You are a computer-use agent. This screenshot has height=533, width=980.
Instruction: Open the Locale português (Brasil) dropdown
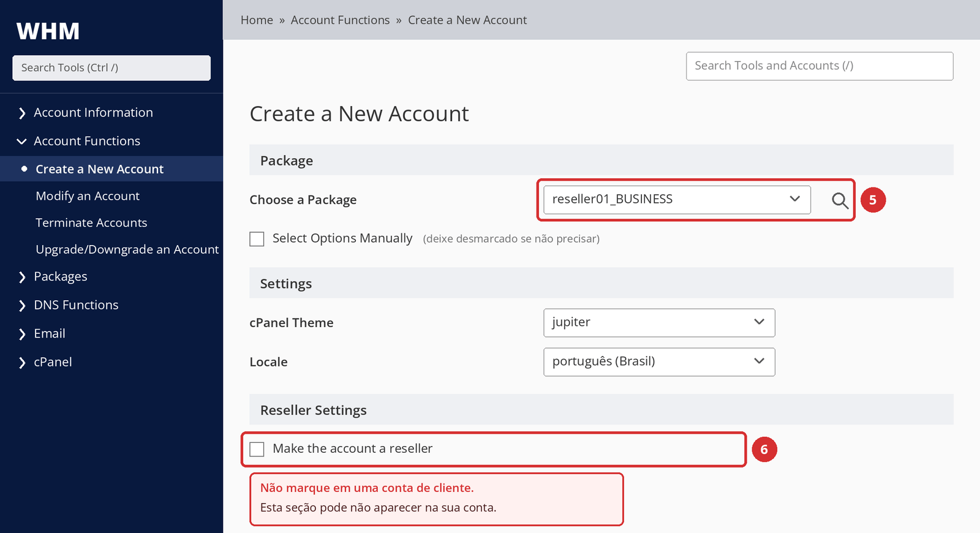coord(659,362)
